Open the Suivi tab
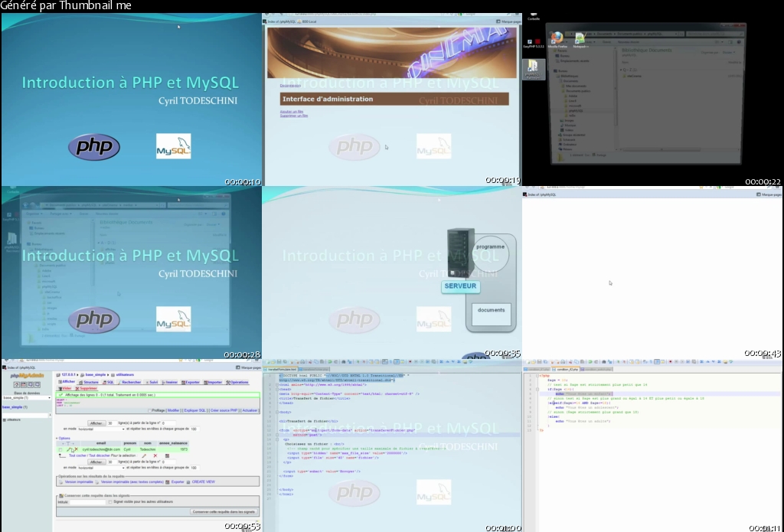The height and width of the screenshot is (532, 784). (152, 382)
